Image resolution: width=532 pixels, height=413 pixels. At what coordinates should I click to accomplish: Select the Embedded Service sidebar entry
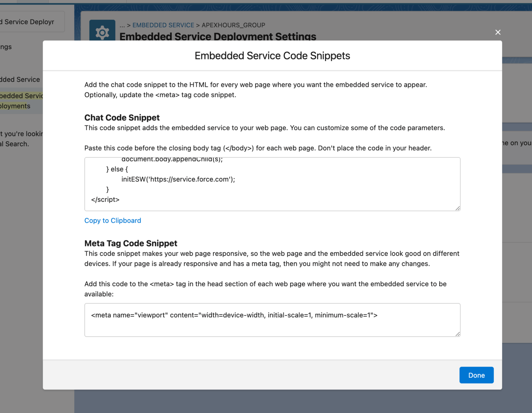click(20, 79)
